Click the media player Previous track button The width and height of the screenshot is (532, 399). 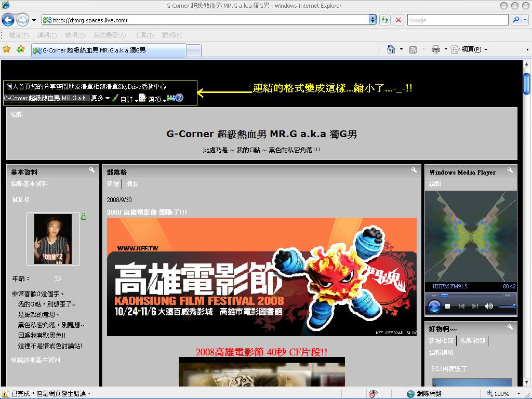tap(461, 307)
